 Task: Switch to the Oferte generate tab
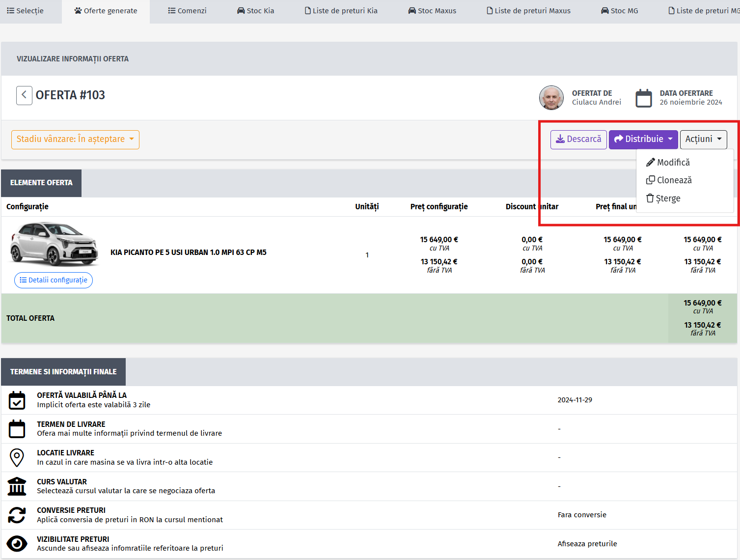coord(106,11)
